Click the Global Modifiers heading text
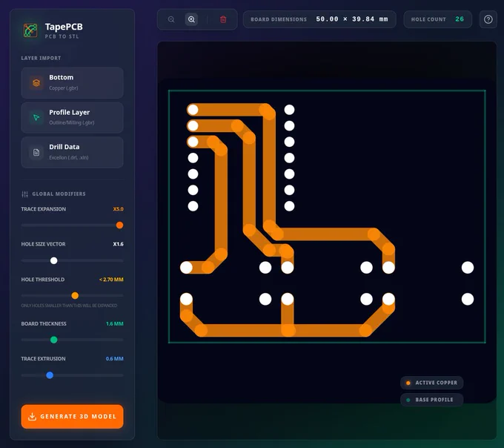Viewport: 504px width, 448px height. (59, 194)
